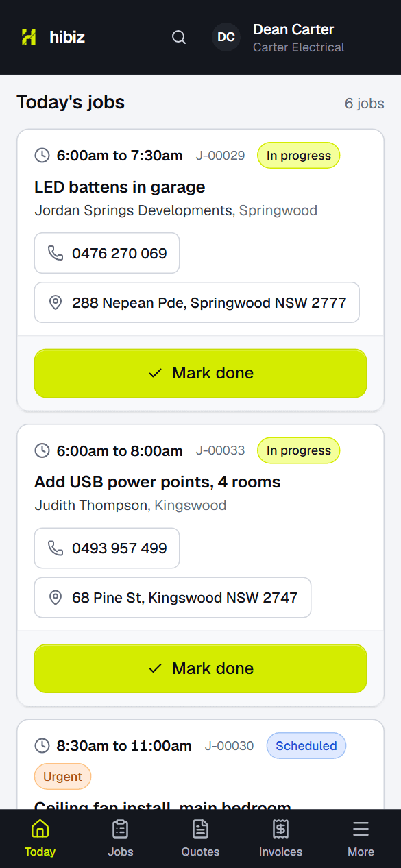401x868 pixels.
Task: Click the hibiz logo icon
Action: (x=28, y=37)
